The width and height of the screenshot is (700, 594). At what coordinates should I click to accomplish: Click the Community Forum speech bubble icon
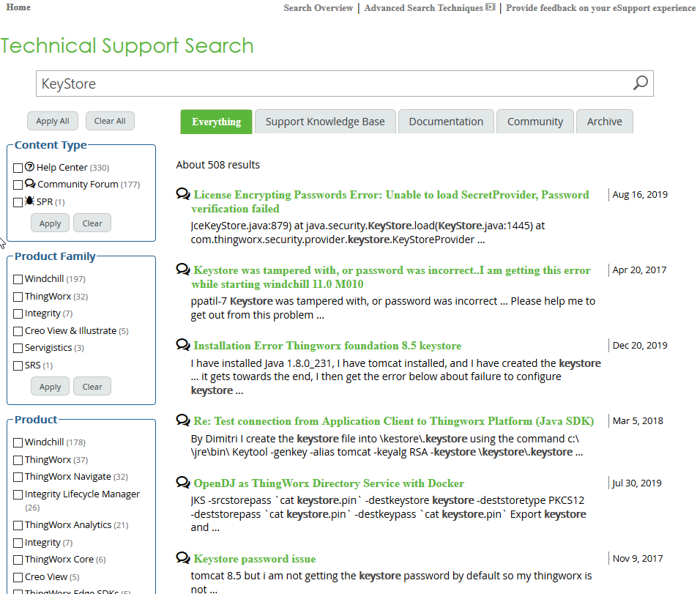pos(30,184)
